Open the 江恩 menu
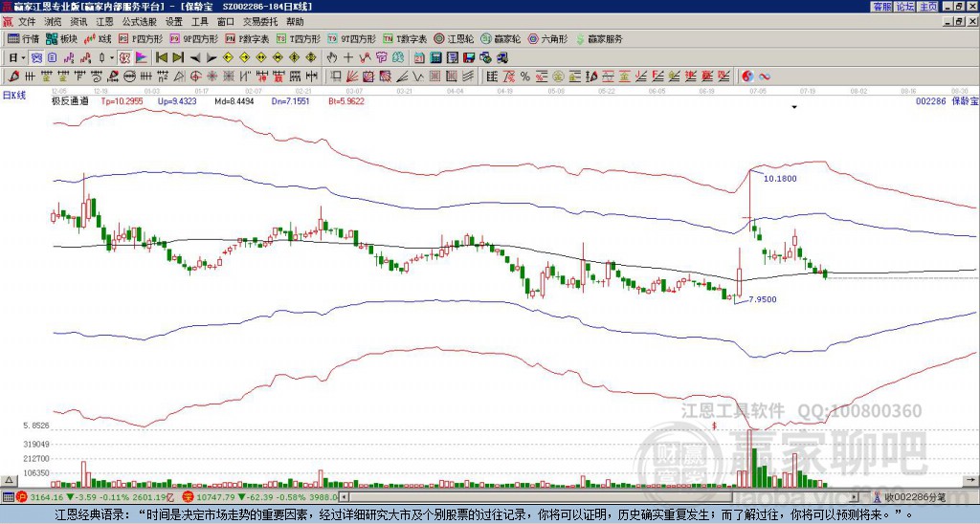The height and width of the screenshot is (524, 980). [104, 22]
